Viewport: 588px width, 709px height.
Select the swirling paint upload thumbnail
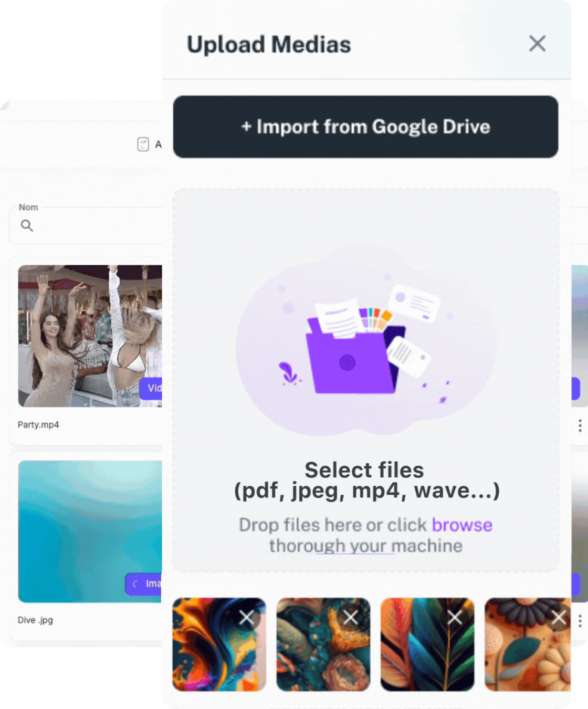pyautogui.click(x=219, y=644)
